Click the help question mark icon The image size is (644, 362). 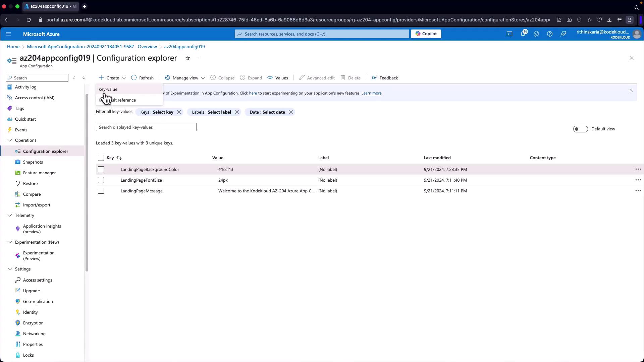(549, 34)
